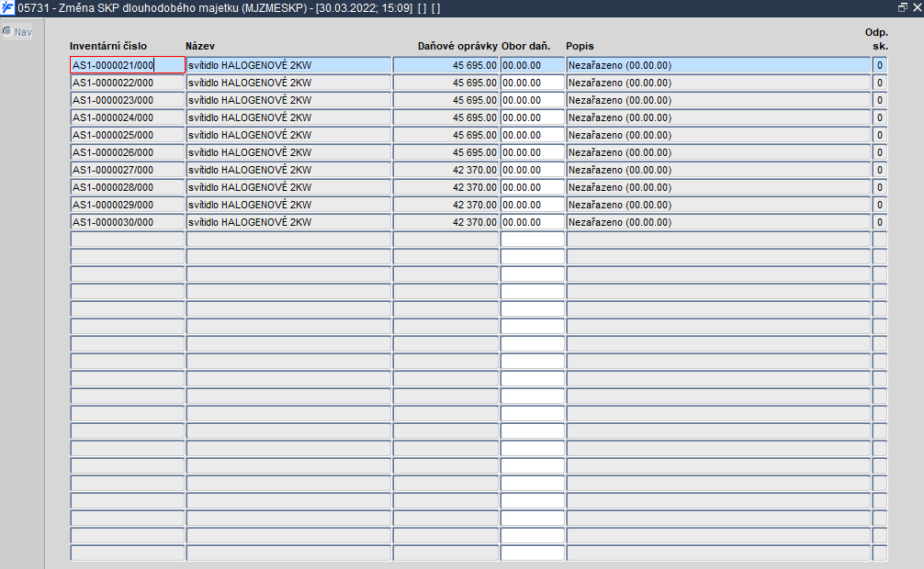The height and width of the screenshot is (569, 924).
Task: Click value 45 695.00 in row AS1-0000026/000
Action: coord(445,152)
